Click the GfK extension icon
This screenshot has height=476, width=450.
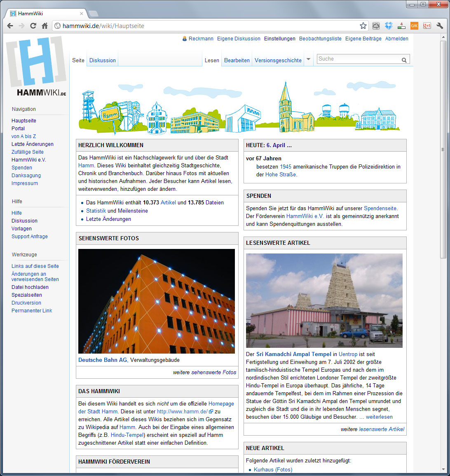414,26
